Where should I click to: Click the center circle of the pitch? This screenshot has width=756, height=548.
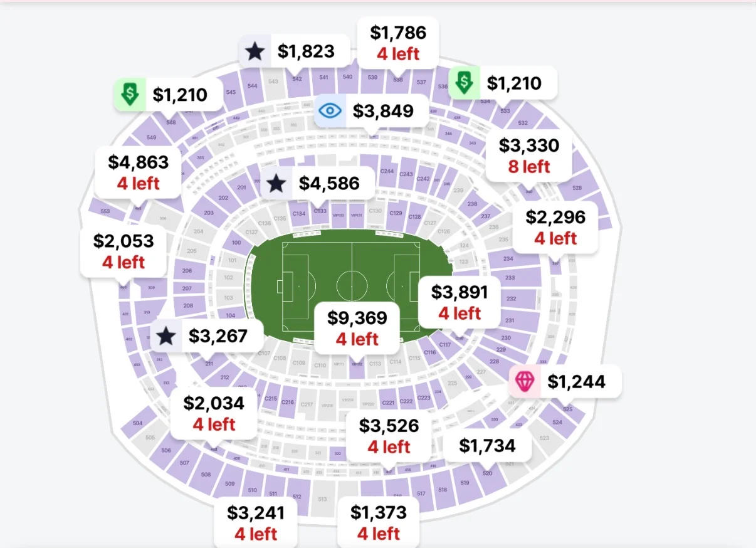click(352, 286)
